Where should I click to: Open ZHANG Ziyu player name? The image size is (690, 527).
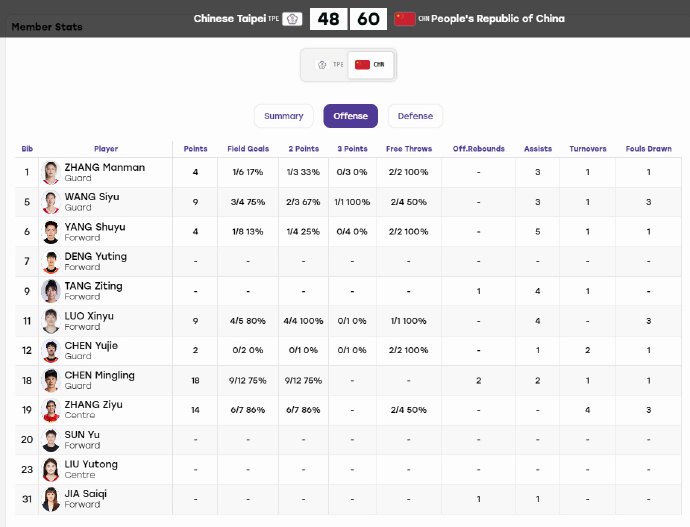coord(93,404)
